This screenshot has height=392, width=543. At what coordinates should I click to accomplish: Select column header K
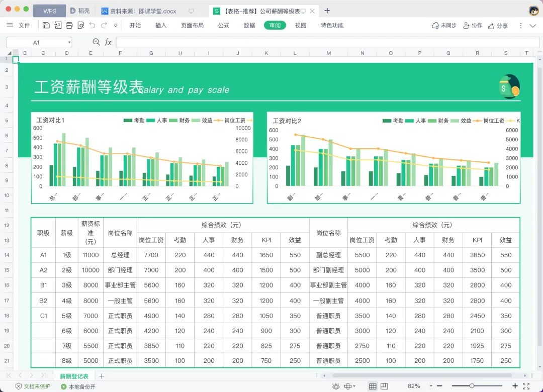tap(266, 53)
